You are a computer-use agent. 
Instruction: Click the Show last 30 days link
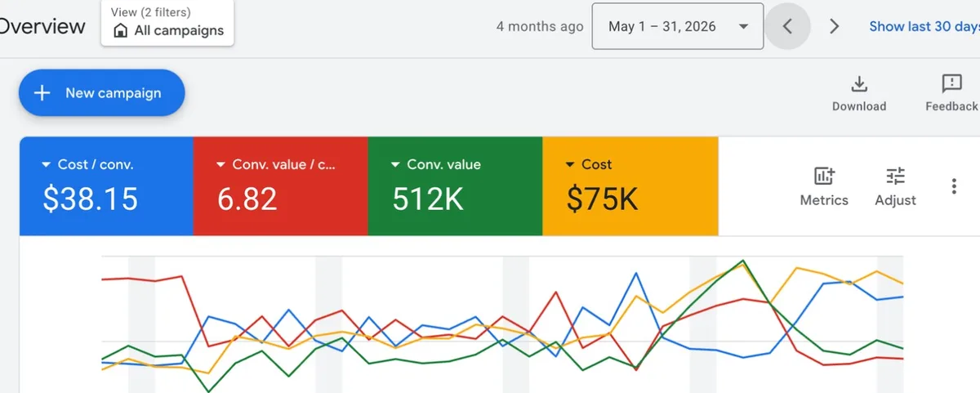click(x=924, y=26)
